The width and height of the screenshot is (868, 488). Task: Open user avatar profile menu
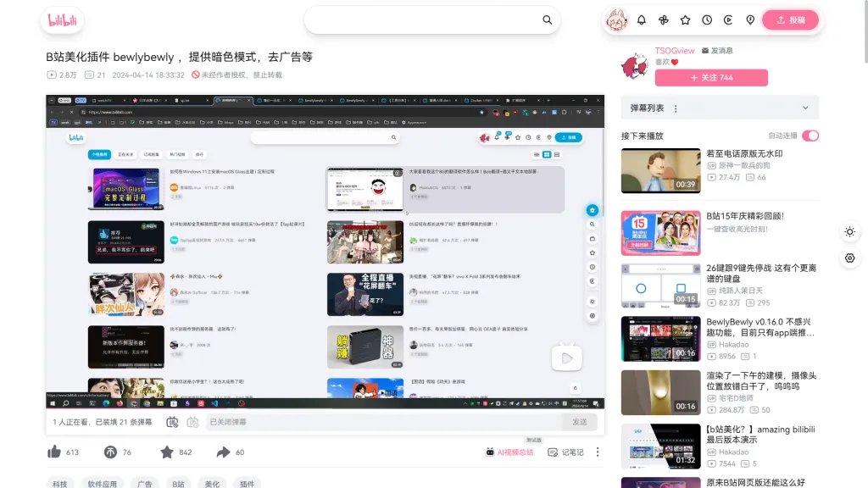[616, 20]
